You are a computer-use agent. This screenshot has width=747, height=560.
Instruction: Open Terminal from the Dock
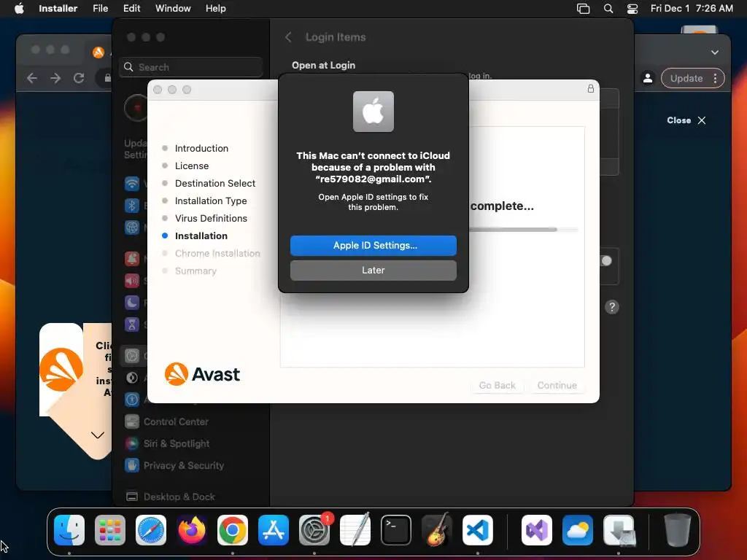tap(396, 530)
